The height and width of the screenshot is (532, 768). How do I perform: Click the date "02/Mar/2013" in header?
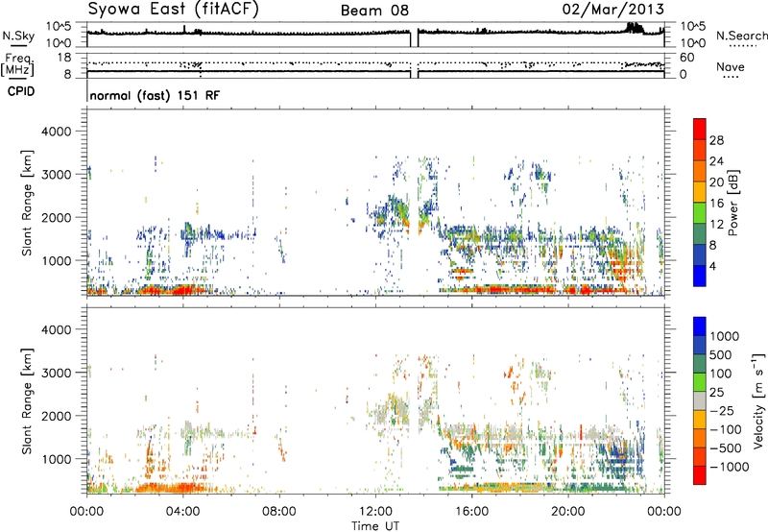click(x=612, y=9)
